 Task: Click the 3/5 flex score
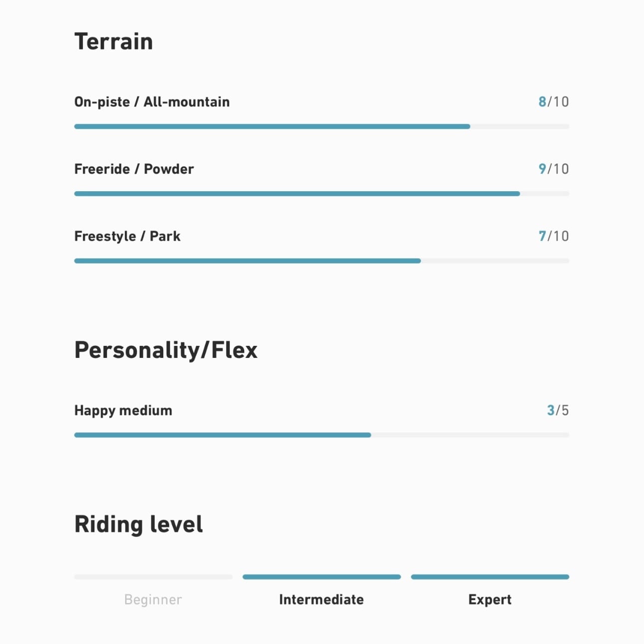tap(558, 410)
